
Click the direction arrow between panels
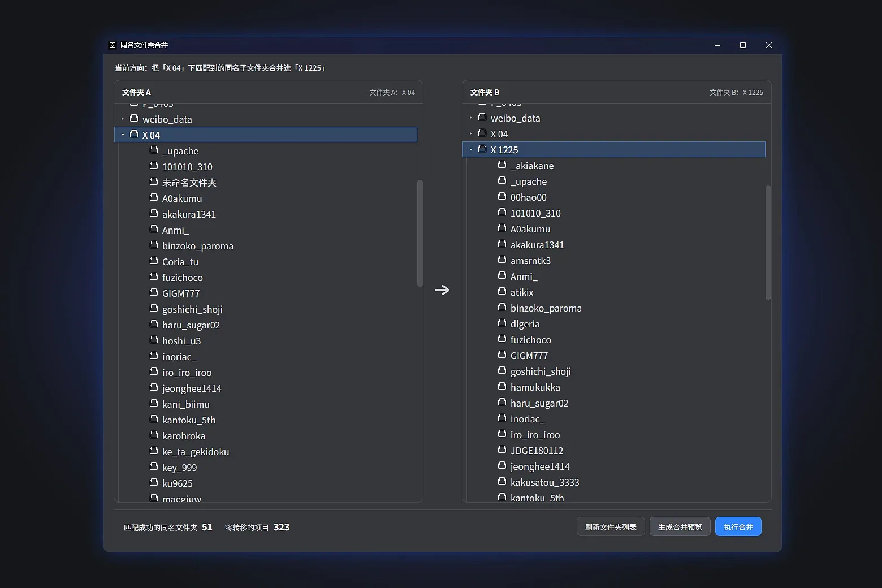pos(442,290)
